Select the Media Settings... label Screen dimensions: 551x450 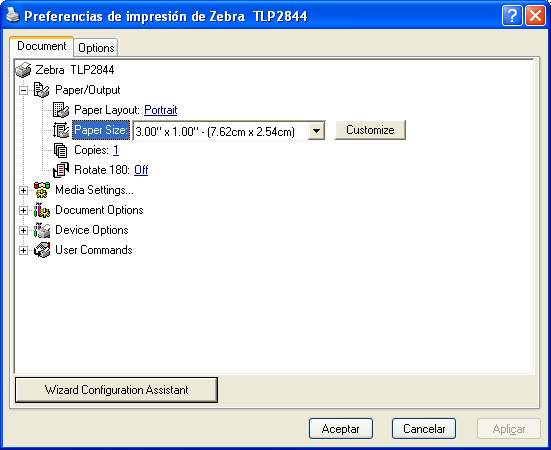[95, 190]
